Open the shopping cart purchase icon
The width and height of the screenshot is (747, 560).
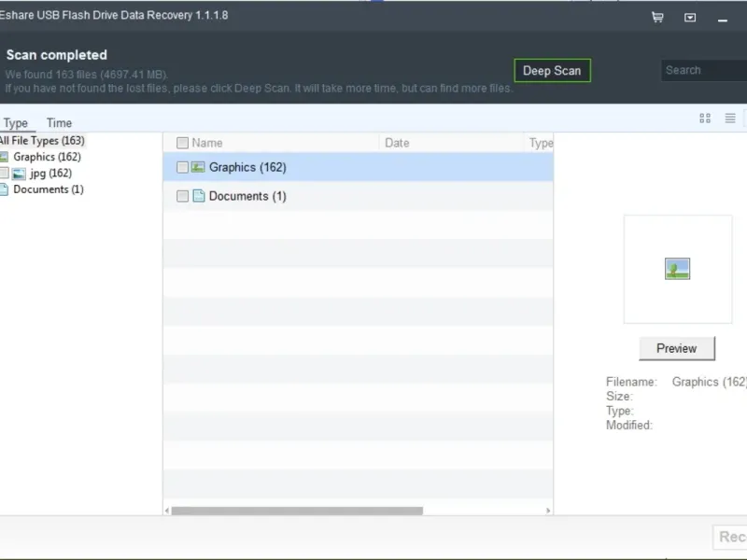[657, 18]
